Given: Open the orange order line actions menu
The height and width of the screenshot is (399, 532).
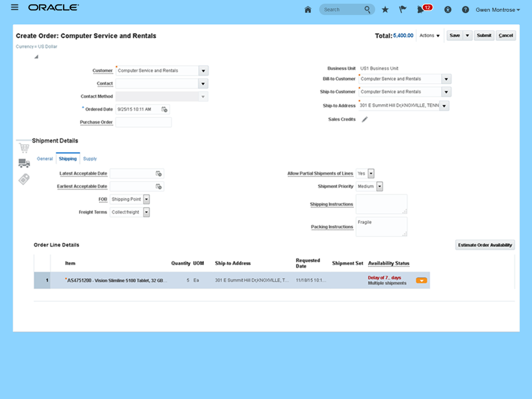Looking at the screenshot, I should click(421, 280).
